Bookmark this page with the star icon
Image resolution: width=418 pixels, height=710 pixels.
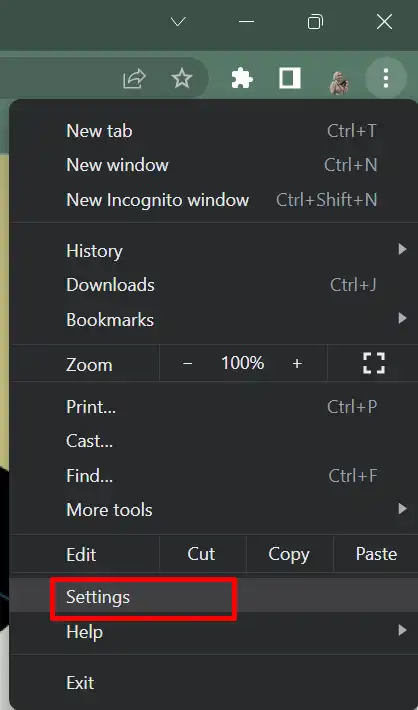(x=182, y=78)
